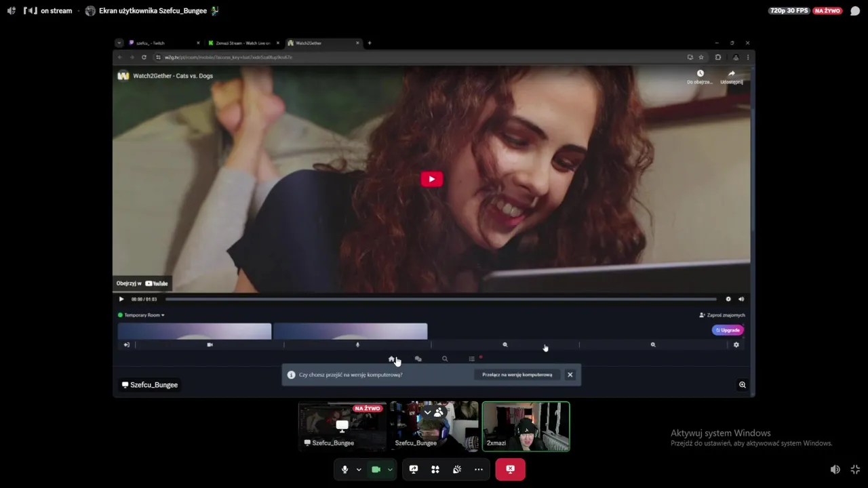Click the Watch2Gether - Cats vs. Dogs title
Screen dimensions: 868x488
click(x=173, y=76)
